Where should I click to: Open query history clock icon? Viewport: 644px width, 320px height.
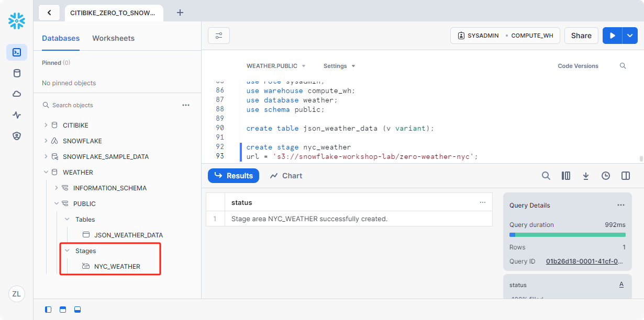[x=606, y=176]
